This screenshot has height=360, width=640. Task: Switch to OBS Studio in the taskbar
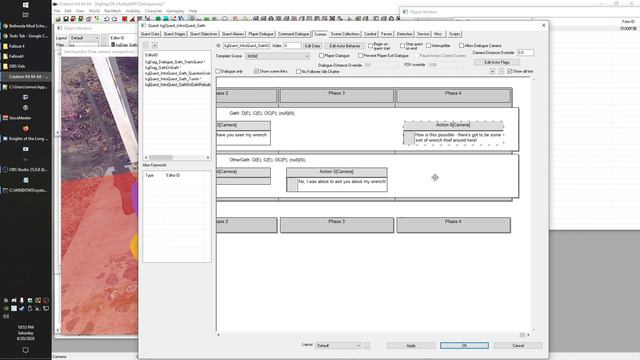pos(25,169)
